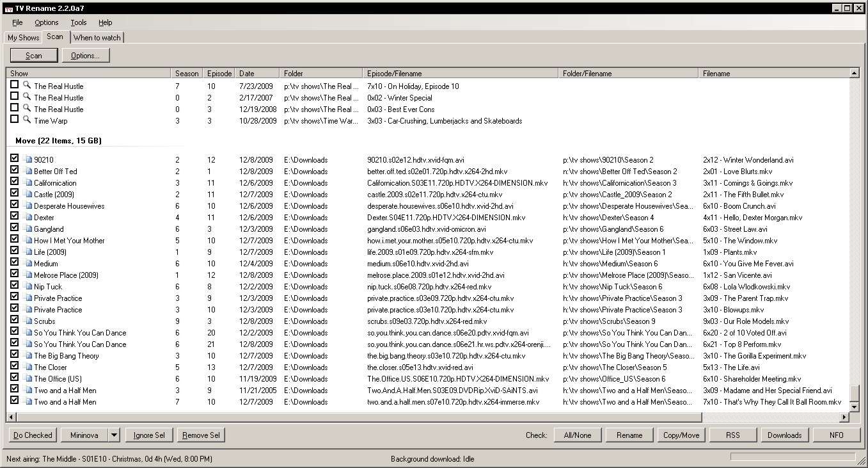Uncheck the Dexter move item
The height and width of the screenshot is (468, 868).
click(15, 216)
